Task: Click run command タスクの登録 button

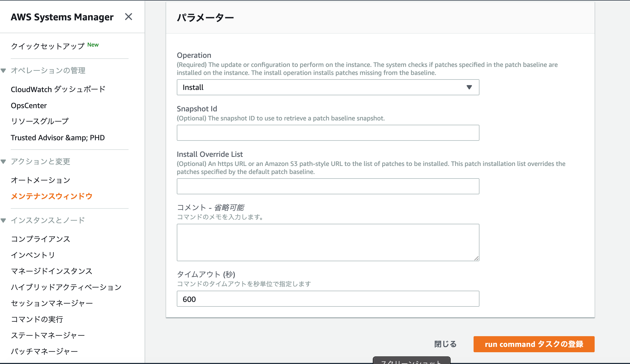Action: click(534, 344)
